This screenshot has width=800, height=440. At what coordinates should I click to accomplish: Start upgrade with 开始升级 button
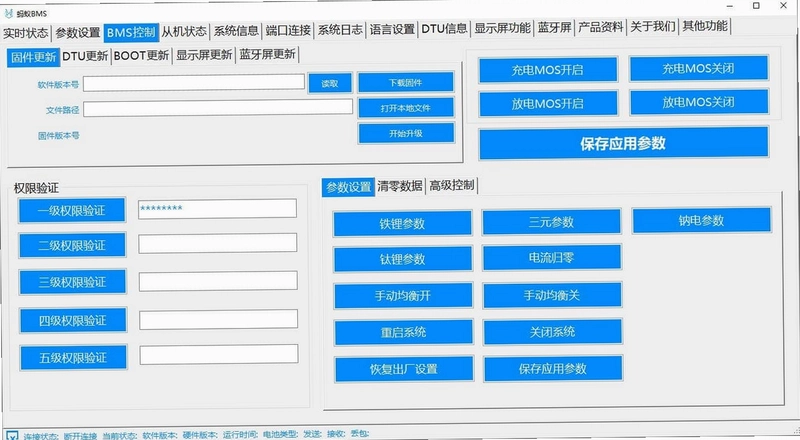click(406, 133)
